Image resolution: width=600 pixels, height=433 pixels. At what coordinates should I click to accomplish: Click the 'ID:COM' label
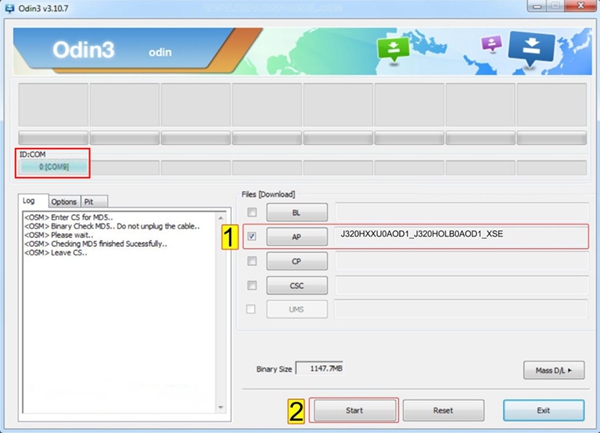(33, 154)
